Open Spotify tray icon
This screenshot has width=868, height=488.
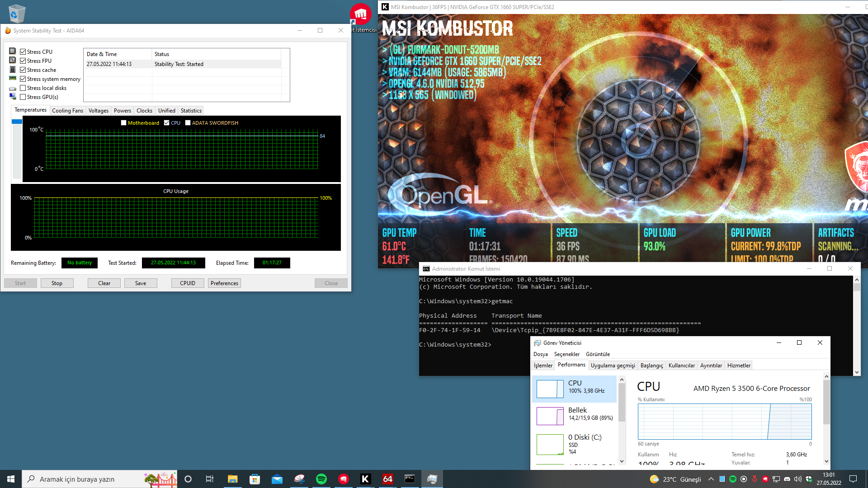733,479
